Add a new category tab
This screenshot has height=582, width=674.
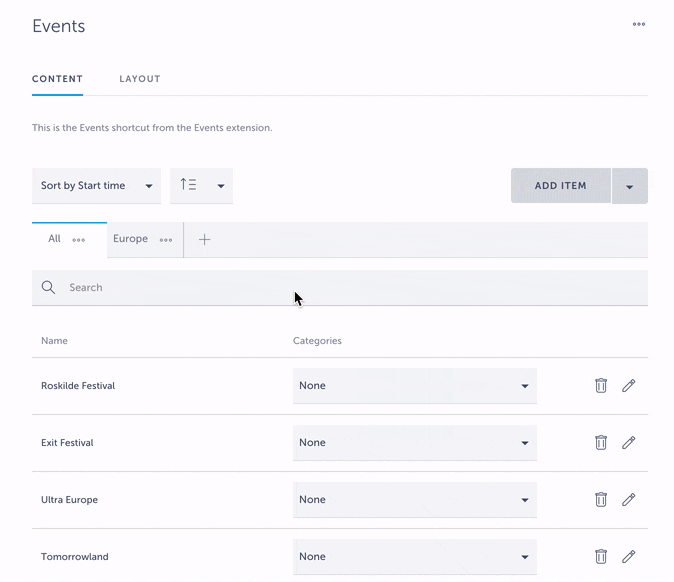click(x=204, y=240)
